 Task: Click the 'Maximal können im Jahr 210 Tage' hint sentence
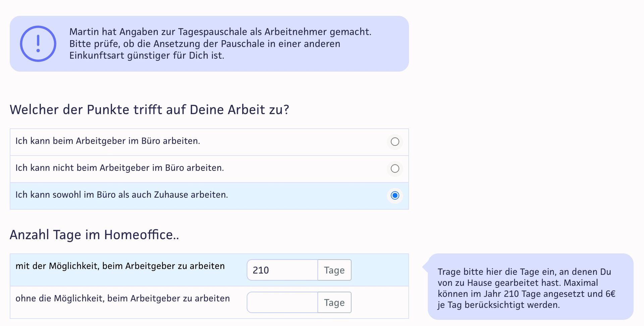click(527, 294)
